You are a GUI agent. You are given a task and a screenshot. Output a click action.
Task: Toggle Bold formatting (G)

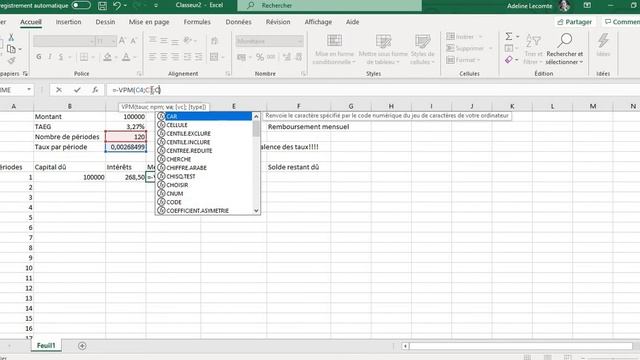coord(39,57)
